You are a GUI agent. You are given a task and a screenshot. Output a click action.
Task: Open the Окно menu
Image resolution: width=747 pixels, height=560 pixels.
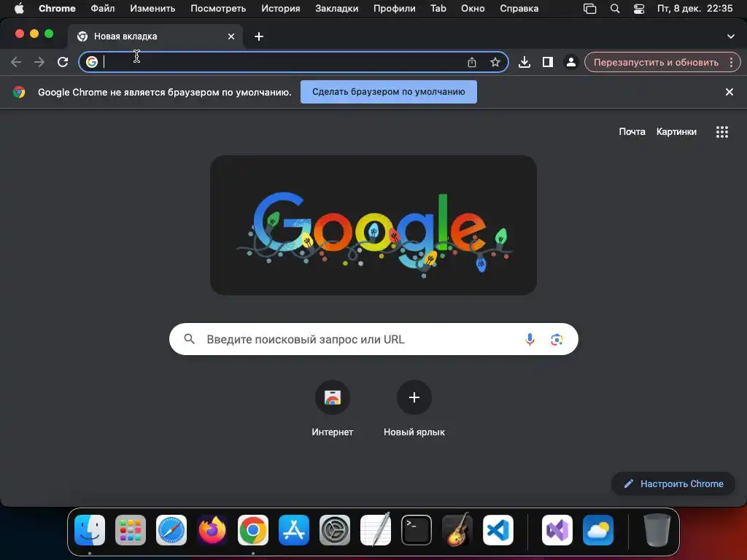click(473, 9)
